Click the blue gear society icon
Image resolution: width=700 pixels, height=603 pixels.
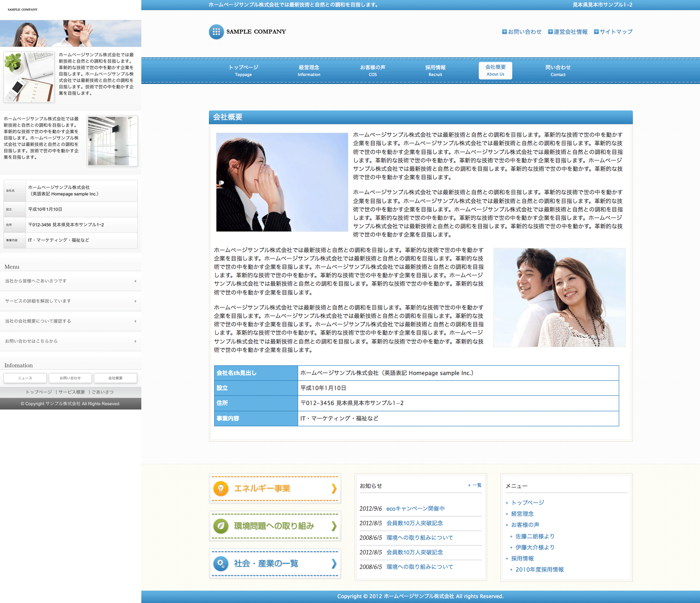[220, 563]
